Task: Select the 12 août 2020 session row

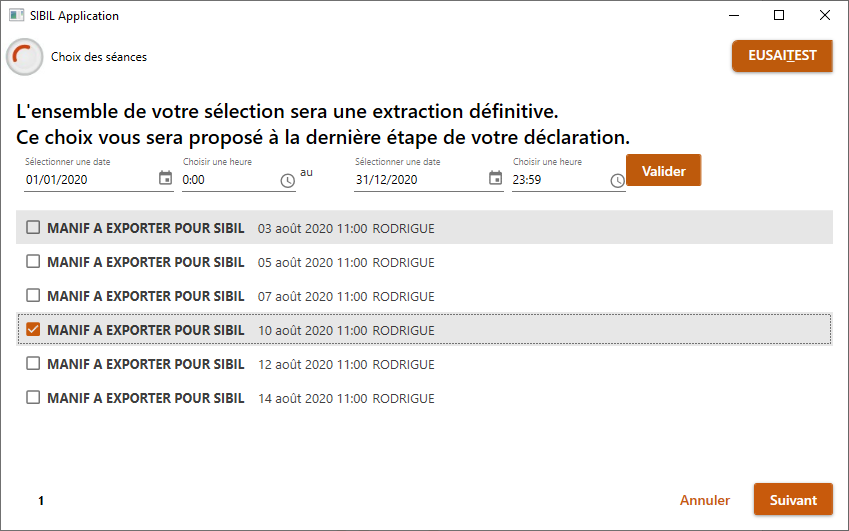Action: 424,364
